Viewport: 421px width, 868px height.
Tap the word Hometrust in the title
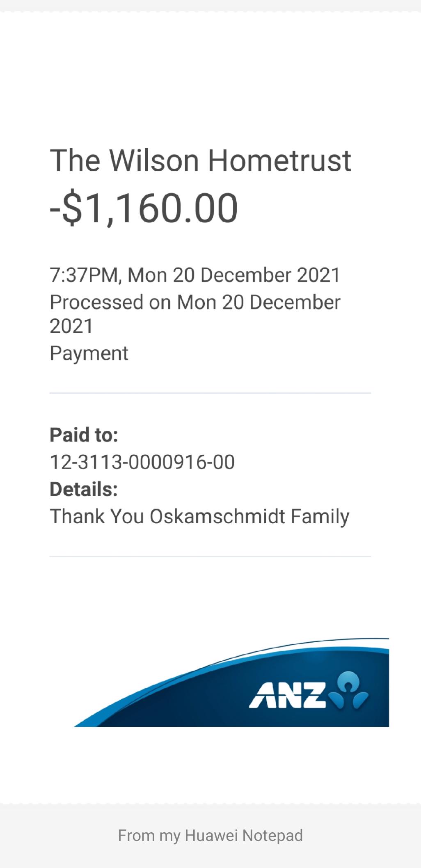279,160
